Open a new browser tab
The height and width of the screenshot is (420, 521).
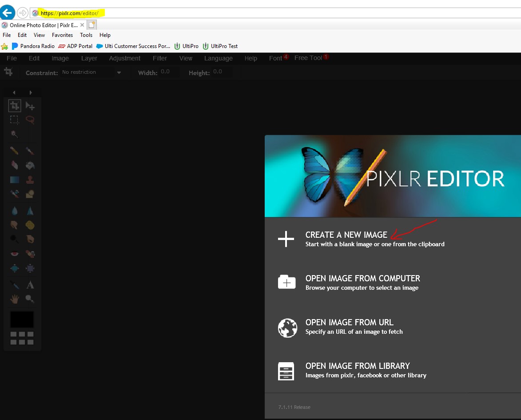pyautogui.click(x=92, y=24)
